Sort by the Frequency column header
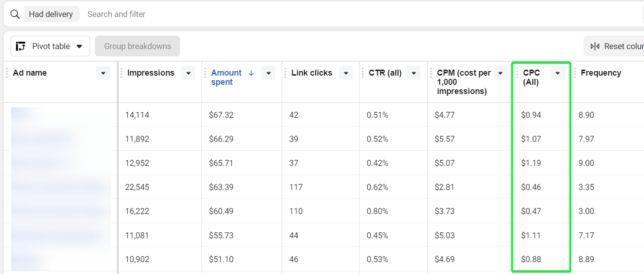Screen dimensions: 644x274 [601, 73]
